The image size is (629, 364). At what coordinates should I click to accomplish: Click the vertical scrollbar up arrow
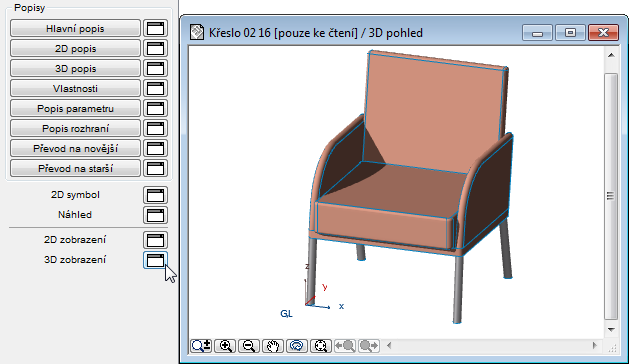tap(611, 55)
